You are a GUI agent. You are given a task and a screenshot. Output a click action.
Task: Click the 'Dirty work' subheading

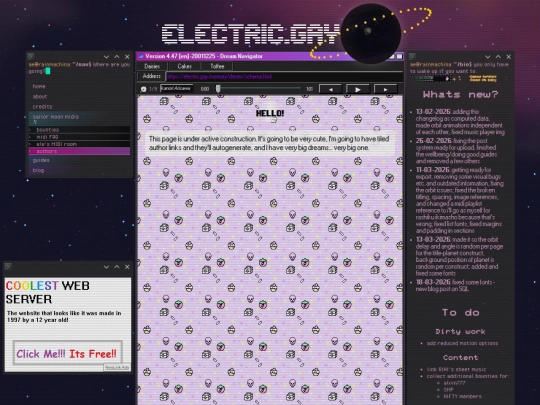[x=460, y=332]
